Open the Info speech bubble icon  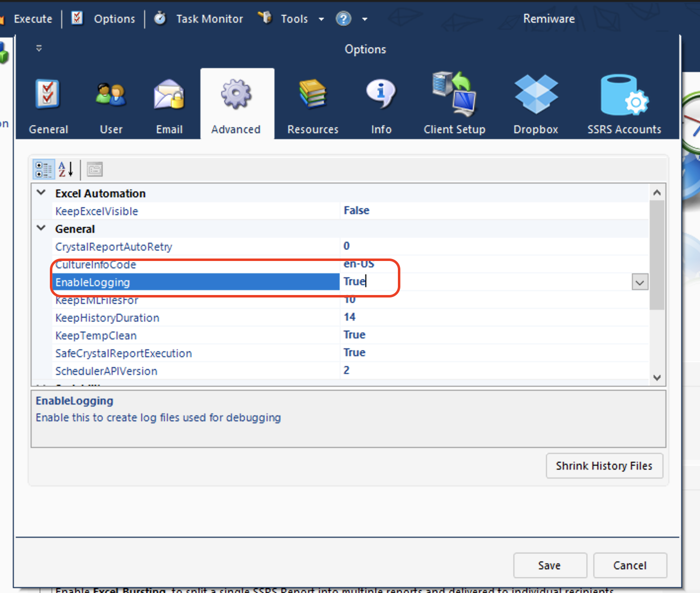381,95
